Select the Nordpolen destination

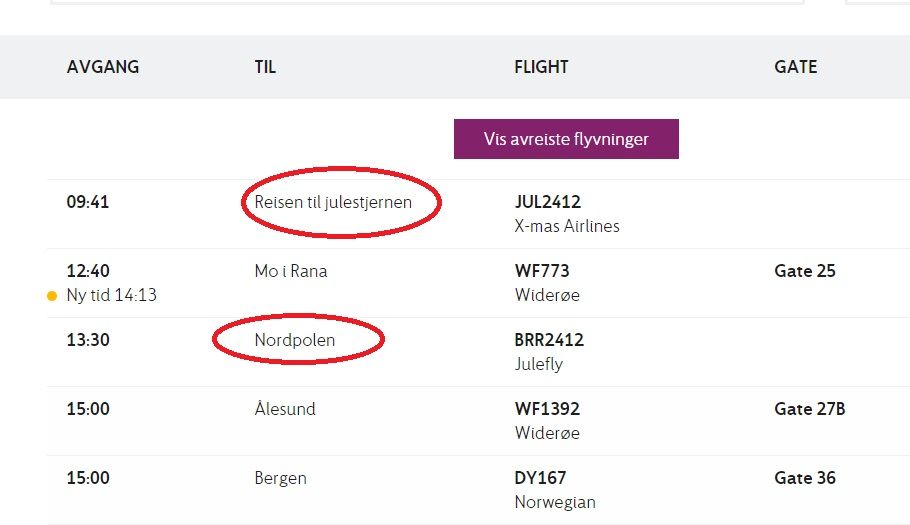click(x=295, y=340)
